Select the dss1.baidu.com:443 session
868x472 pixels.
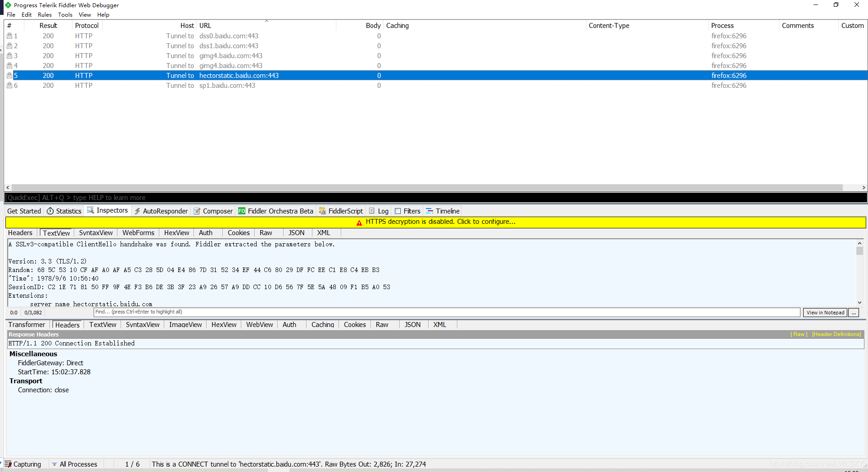(x=435, y=46)
